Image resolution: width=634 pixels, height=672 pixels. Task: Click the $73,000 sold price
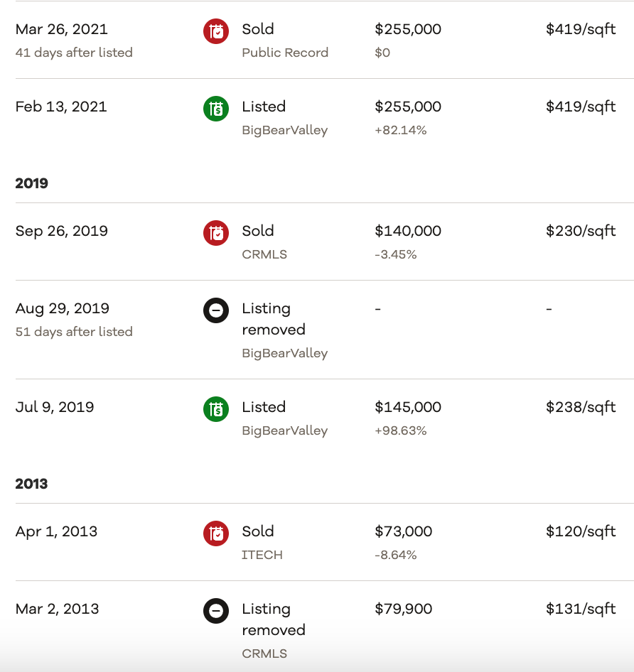[403, 531]
